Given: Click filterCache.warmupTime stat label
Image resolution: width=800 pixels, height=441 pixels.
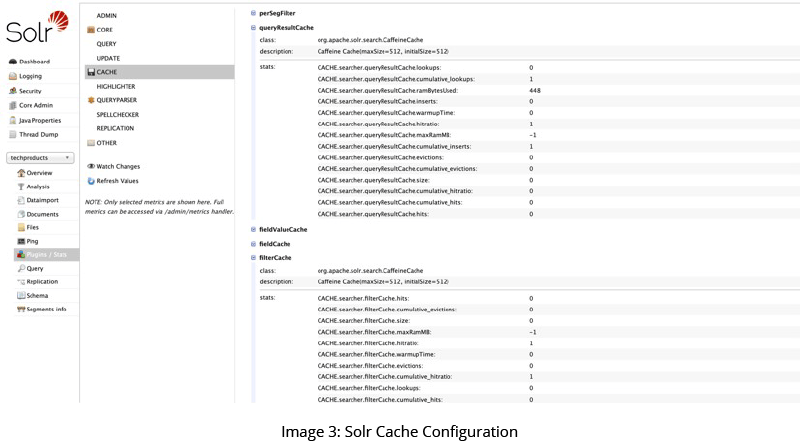Looking at the screenshot, I should (377, 354).
